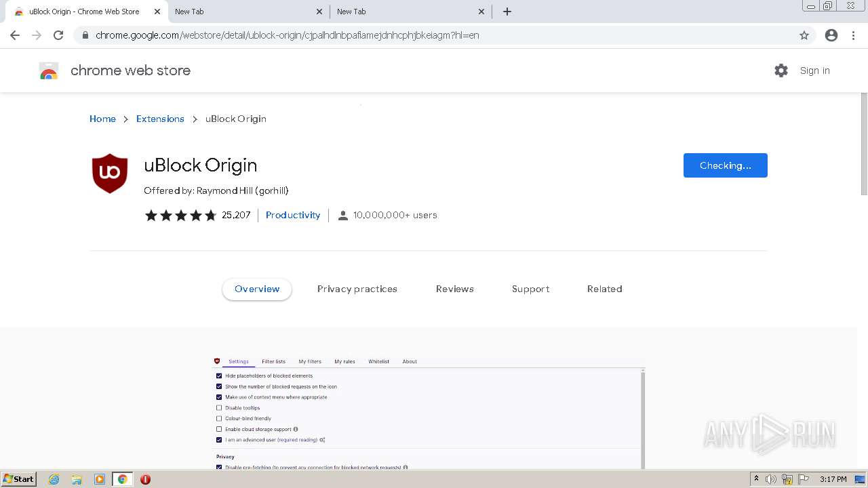Click the '10,000,000+ users' text
Screen dimensions: 868x488
coord(395,215)
